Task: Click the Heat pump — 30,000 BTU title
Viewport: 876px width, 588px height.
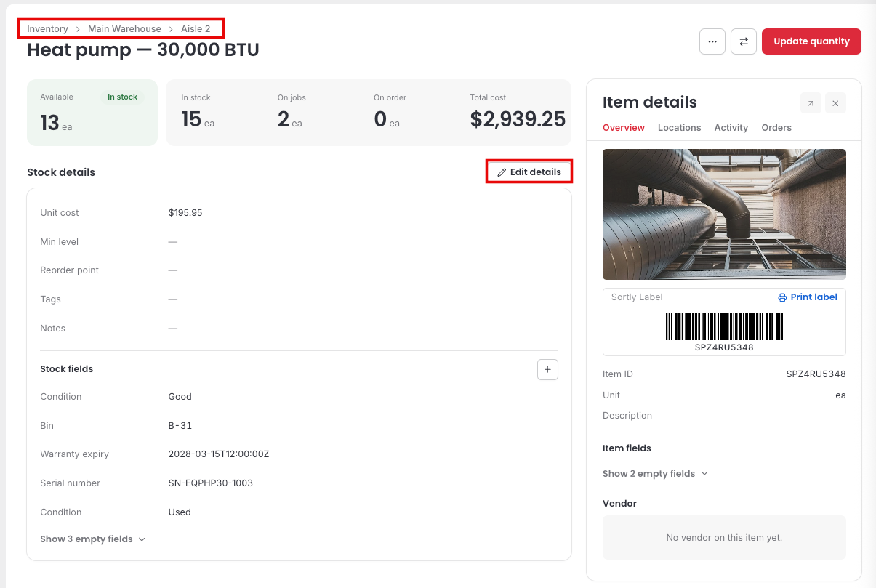Action: pos(143,49)
